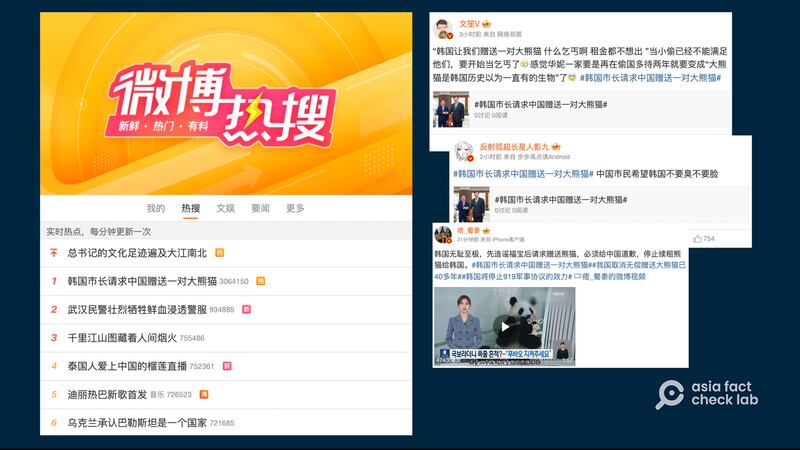
Task: Click heat count 755486
Action: (192, 338)
